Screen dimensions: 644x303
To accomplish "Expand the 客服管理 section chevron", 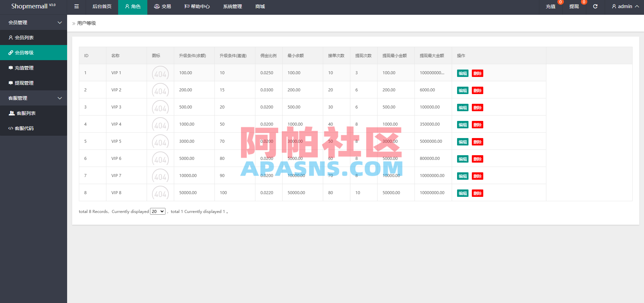I will click(x=60, y=98).
